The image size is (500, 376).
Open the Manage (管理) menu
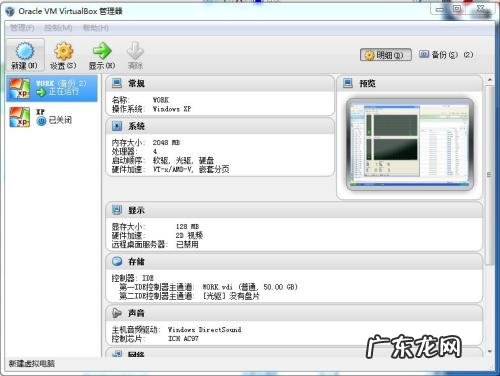22,28
